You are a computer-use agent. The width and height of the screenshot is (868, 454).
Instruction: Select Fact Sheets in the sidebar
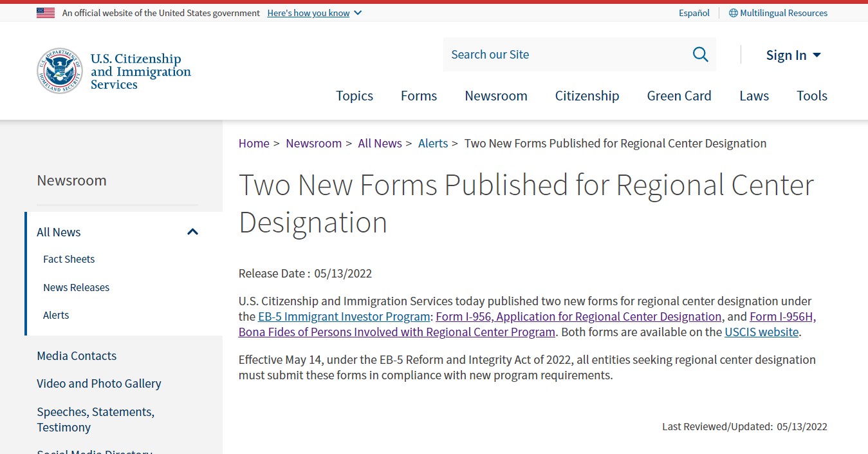(69, 260)
